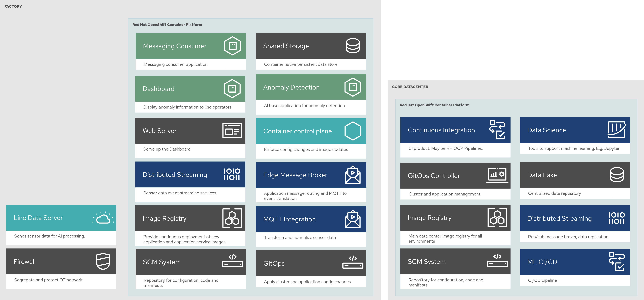This screenshot has width=644, height=300.
Task: Click the Messaging Consumer hexagon icon
Action: click(232, 46)
